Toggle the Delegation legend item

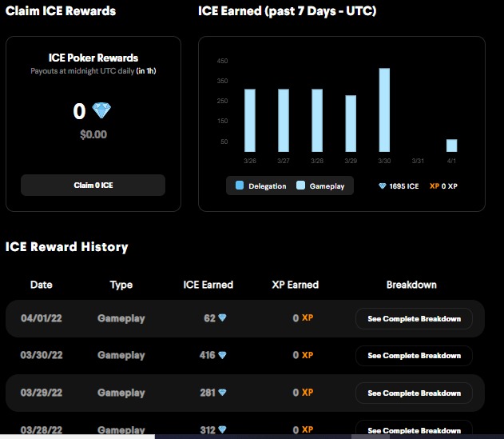coord(260,186)
